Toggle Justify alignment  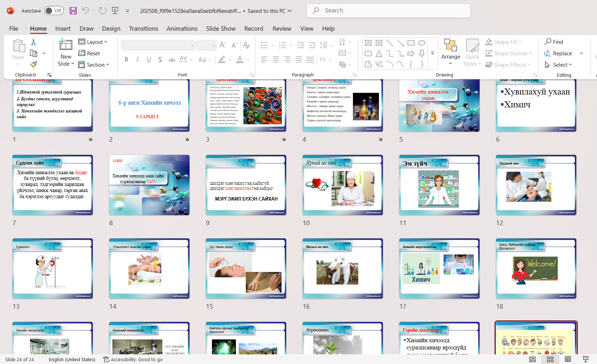[x=299, y=60]
